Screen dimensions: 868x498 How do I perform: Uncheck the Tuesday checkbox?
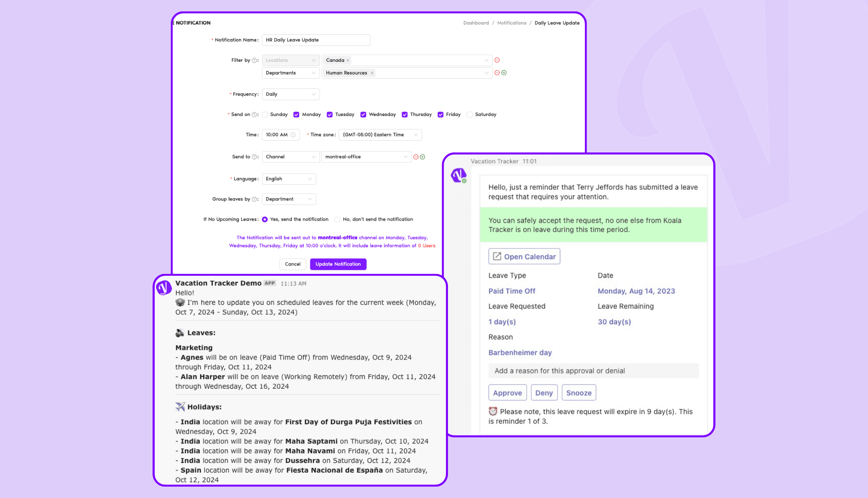tap(330, 115)
